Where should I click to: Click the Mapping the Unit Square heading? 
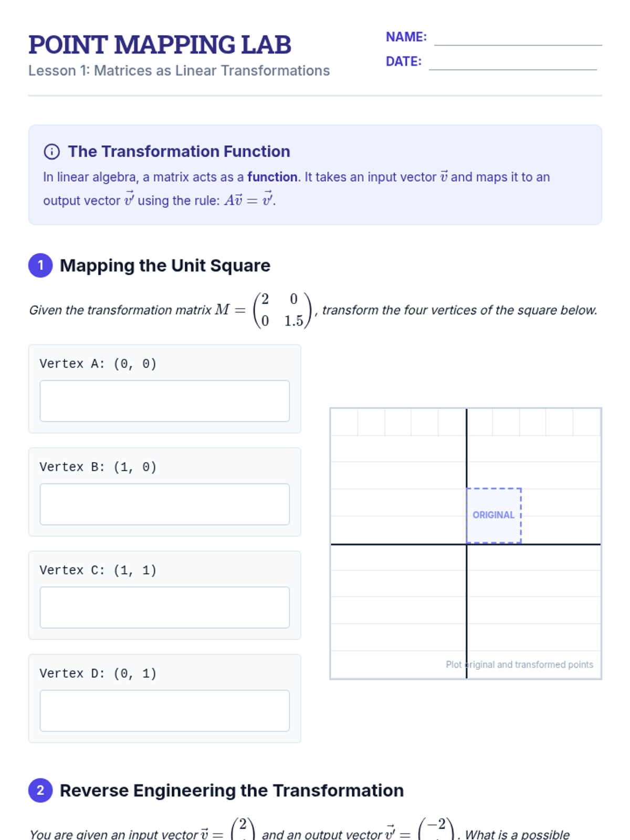(x=165, y=266)
